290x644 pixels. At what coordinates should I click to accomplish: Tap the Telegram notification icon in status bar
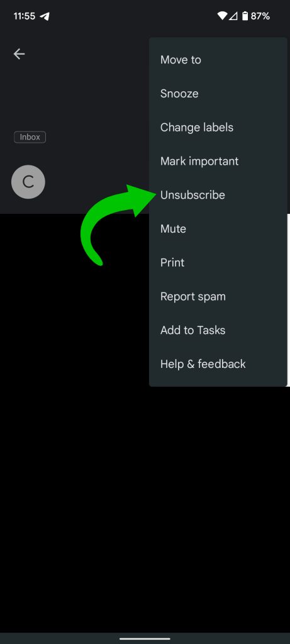coord(45,16)
